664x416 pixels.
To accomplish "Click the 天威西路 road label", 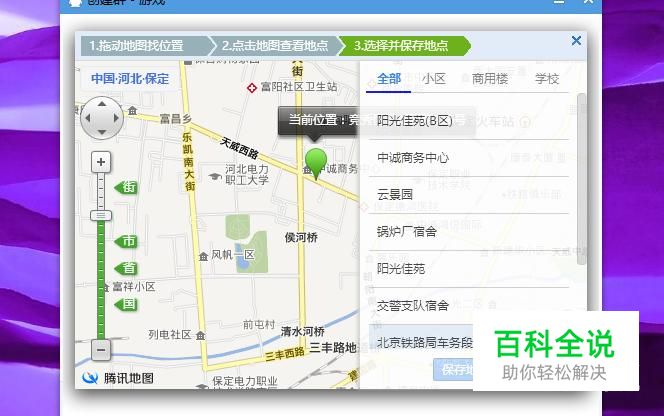I will (x=239, y=147).
